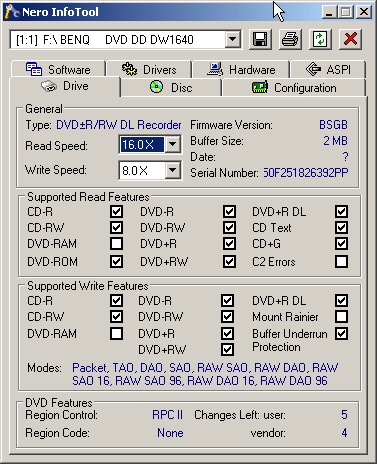Click the vendor changes left value 4
Screen dimensions: 377x464
pyautogui.click(x=344, y=433)
